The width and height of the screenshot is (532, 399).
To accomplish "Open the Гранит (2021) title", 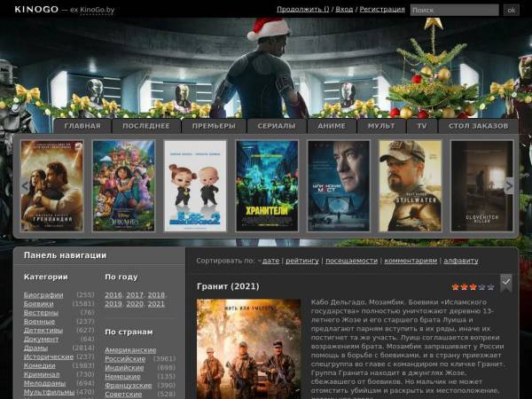I will (x=228, y=286).
